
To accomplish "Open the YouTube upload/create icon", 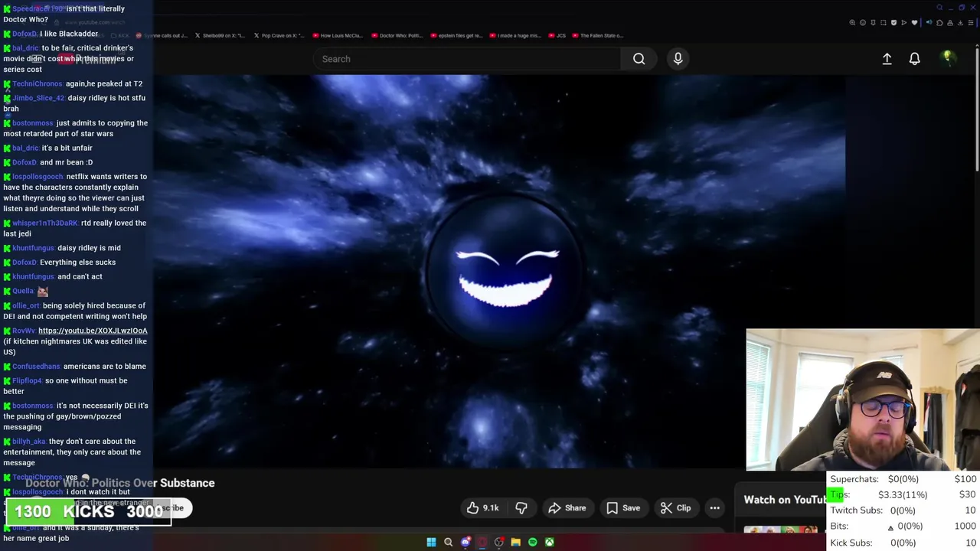I will [x=887, y=59].
